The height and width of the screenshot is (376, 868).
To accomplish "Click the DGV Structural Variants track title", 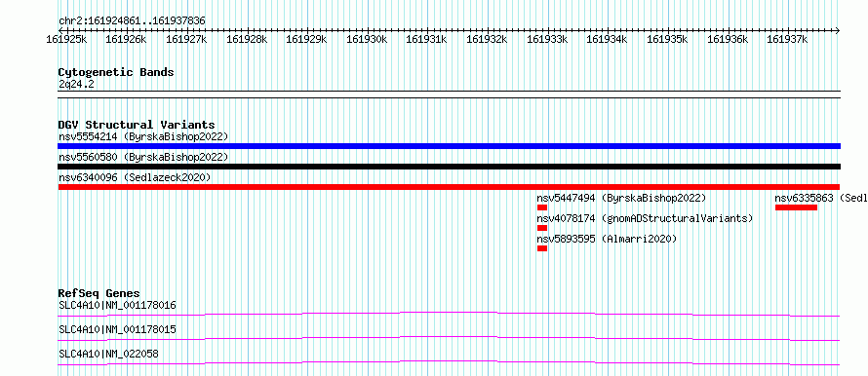I will 137,125.
